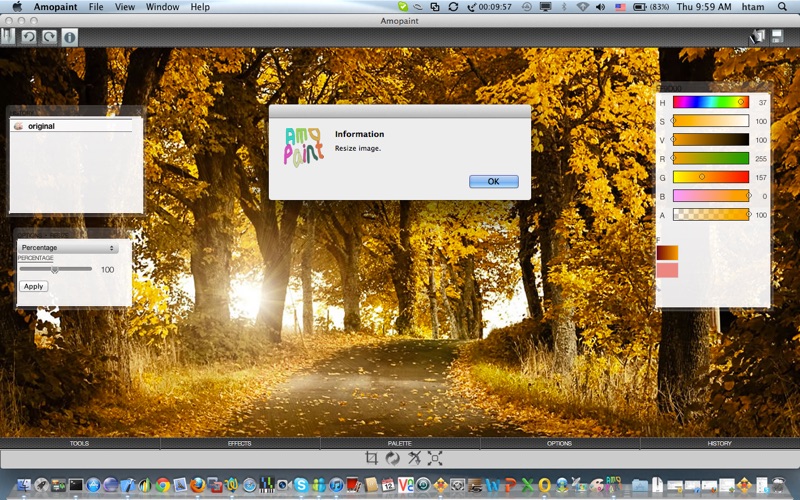800x500 pixels.
Task: Switch to the OPTIONS tab
Action: coord(560,443)
